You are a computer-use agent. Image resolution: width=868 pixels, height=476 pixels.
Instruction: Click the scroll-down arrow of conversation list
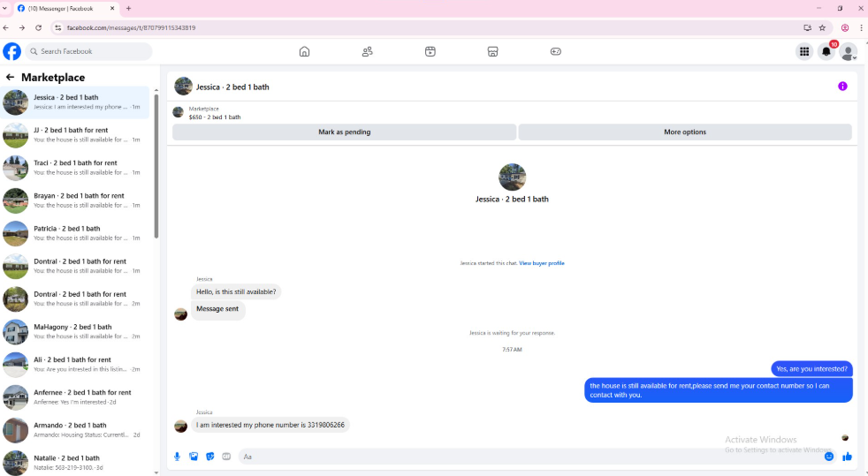156,472
